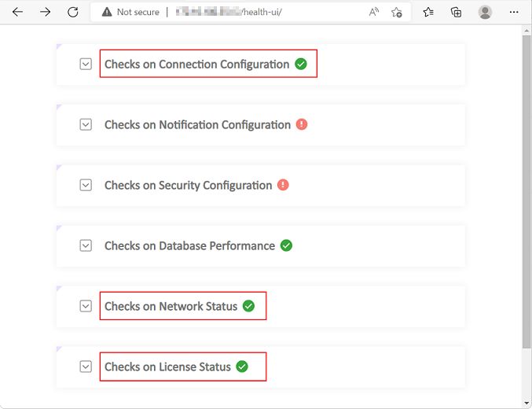Refresh the health-ui page
The width and height of the screenshot is (532, 409).
click(73, 12)
